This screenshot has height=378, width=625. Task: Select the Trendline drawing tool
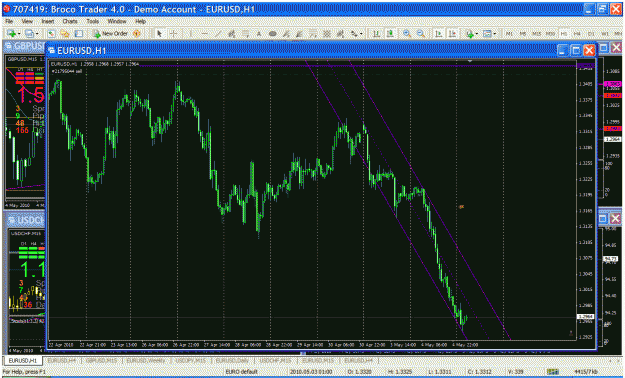[218, 34]
